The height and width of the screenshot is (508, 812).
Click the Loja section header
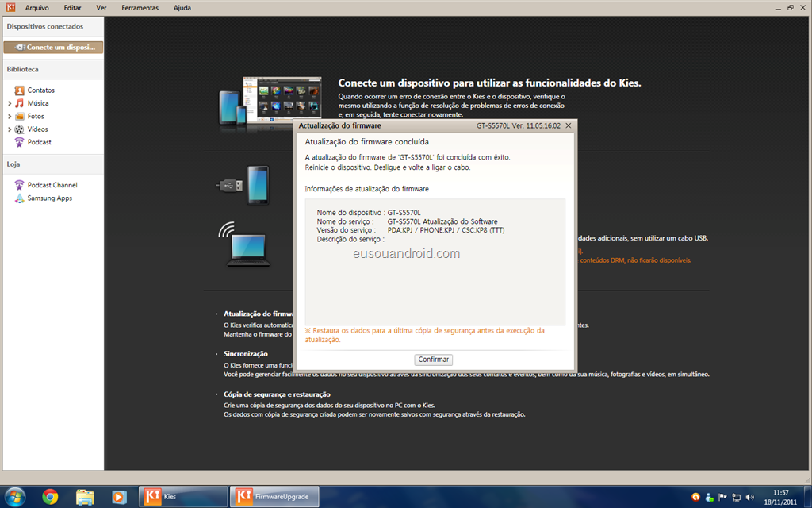pyautogui.click(x=13, y=164)
